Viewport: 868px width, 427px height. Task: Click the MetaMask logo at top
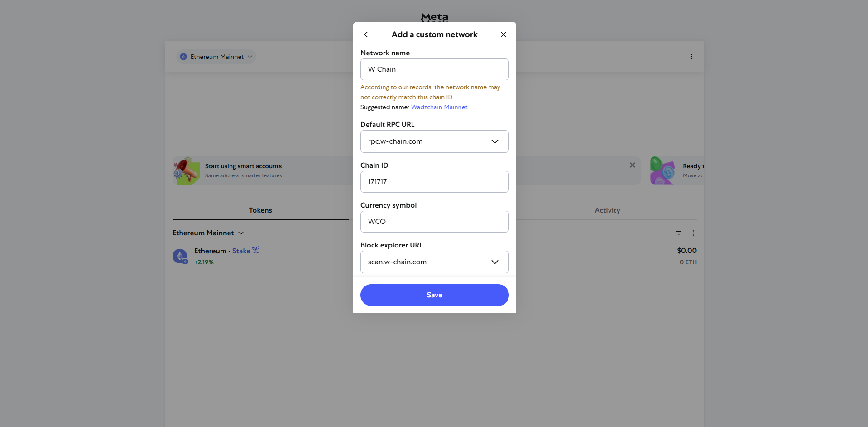[434, 17]
